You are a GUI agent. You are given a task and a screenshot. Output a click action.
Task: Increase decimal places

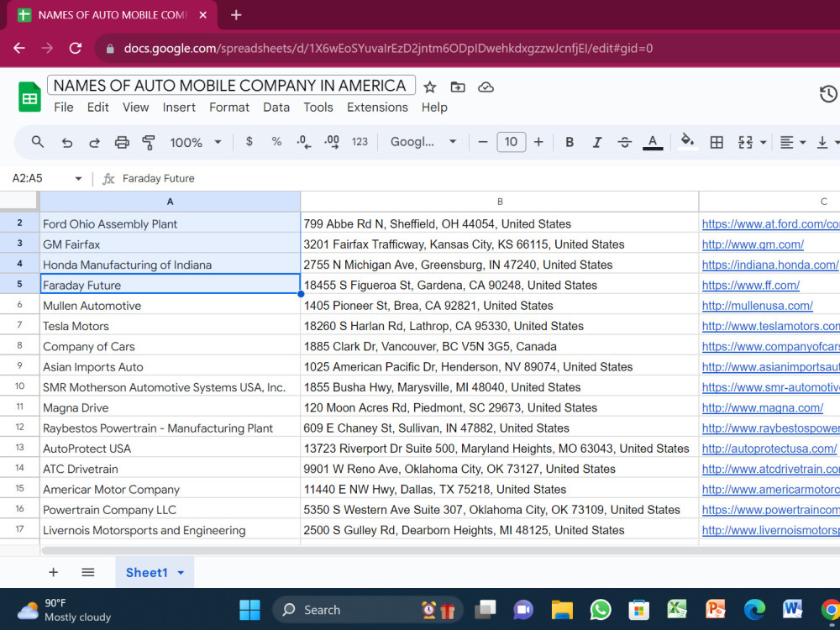click(x=332, y=142)
